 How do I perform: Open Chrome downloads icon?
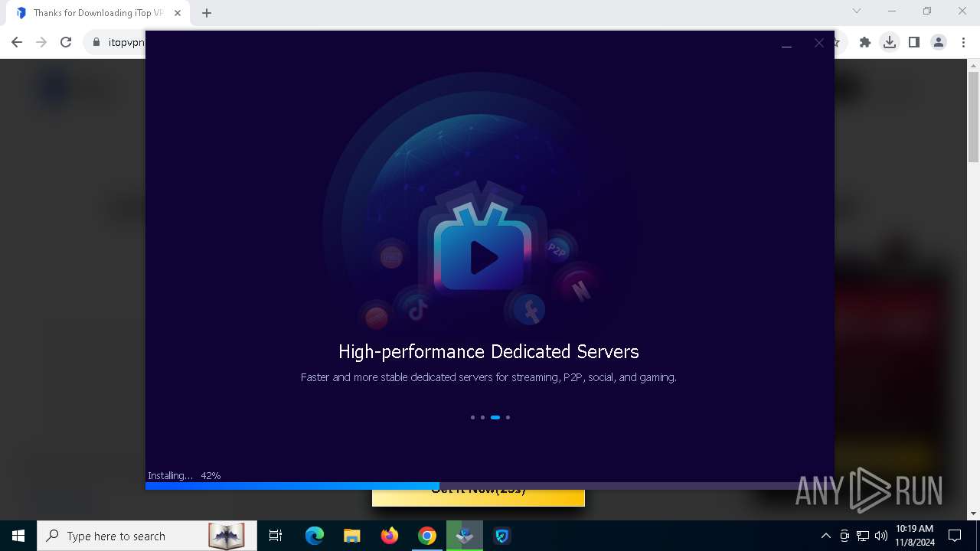889,42
